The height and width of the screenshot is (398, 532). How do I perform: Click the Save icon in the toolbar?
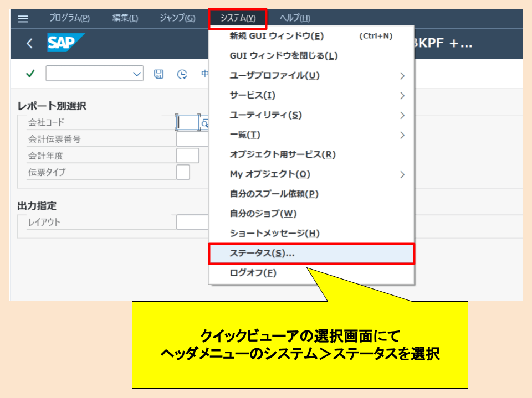[158, 74]
